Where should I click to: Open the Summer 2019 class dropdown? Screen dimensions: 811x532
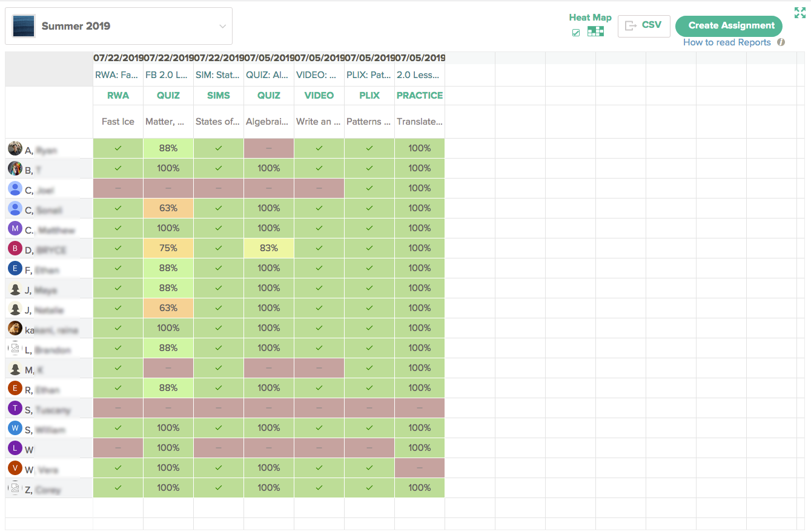(119, 26)
